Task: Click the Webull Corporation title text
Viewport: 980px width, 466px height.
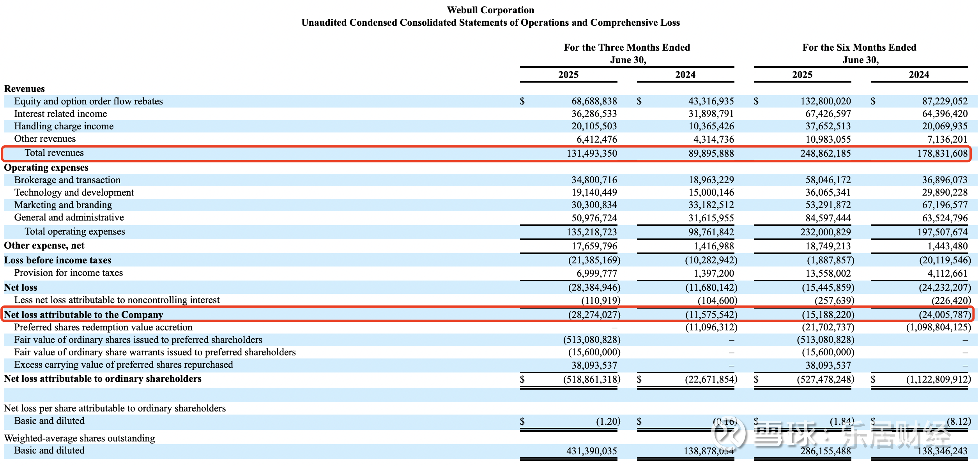Action: click(490, 10)
